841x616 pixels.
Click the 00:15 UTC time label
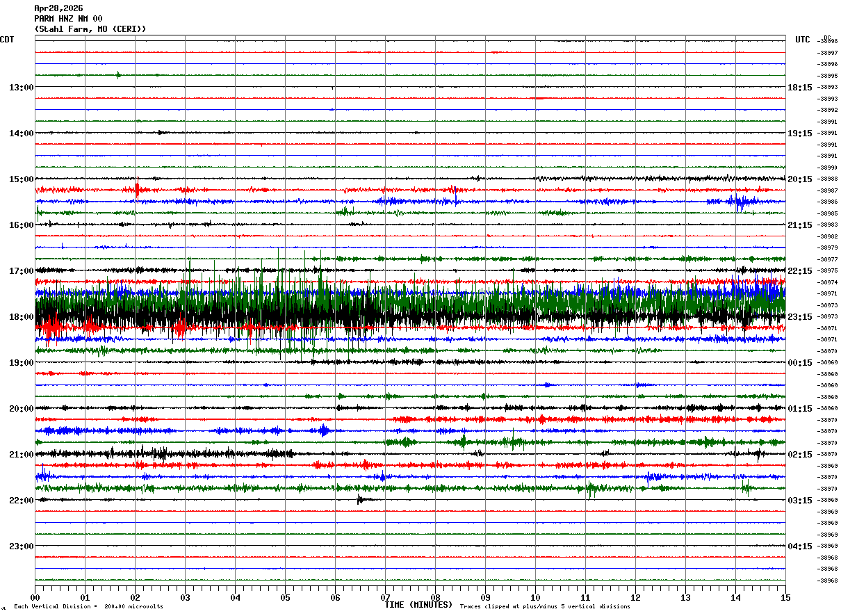coord(800,363)
